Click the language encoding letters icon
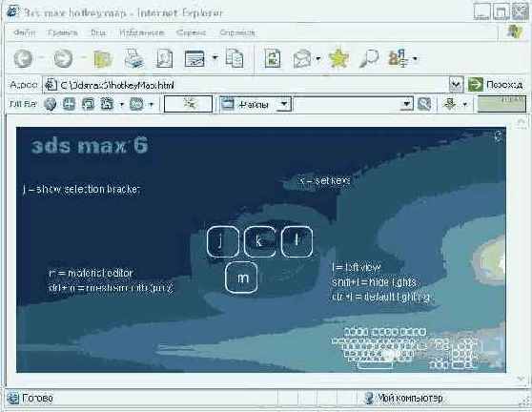Image resolution: width=532 pixels, height=412 pixels. (x=399, y=58)
